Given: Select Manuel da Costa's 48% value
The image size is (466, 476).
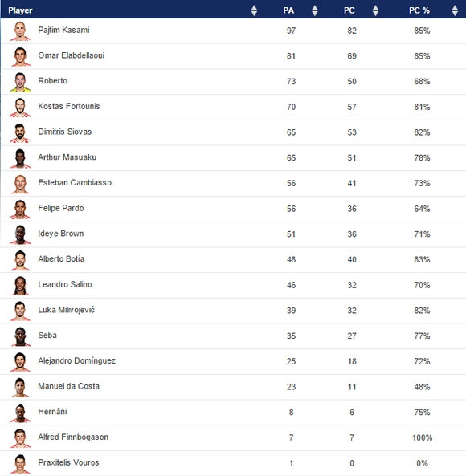Looking at the screenshot, I should (422, 387).
